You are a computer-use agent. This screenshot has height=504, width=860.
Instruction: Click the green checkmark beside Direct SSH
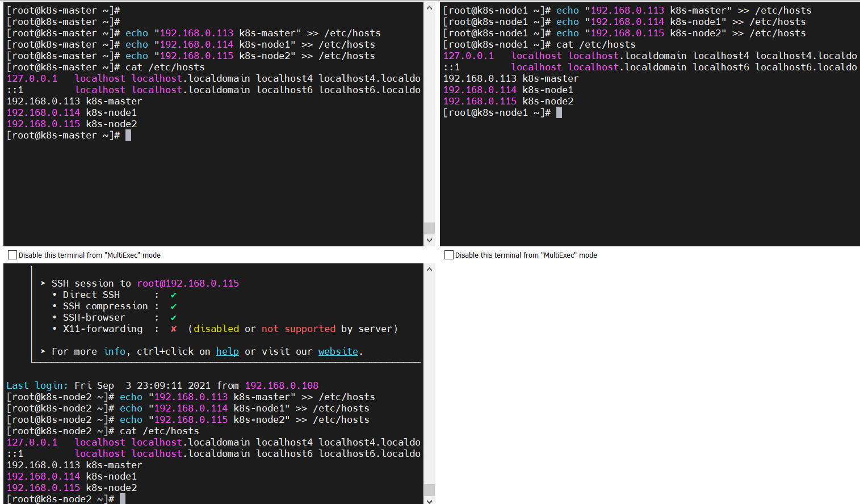click(x=174, y=295)
